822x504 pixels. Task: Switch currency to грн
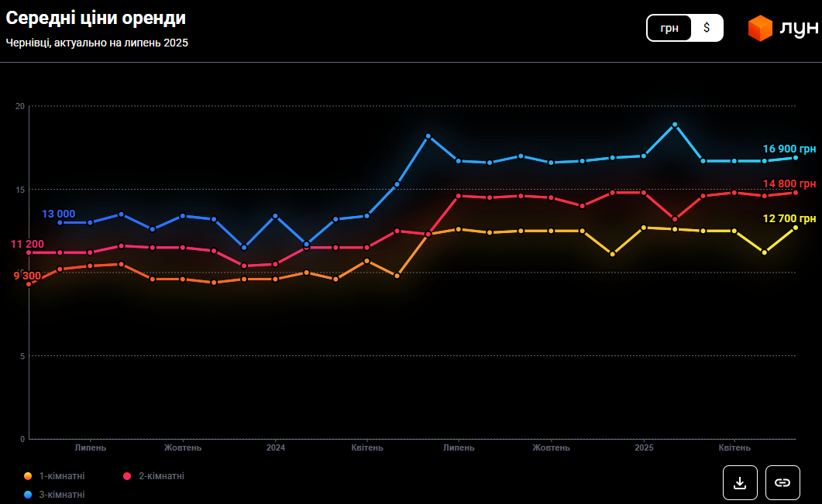tap(669, 28)
